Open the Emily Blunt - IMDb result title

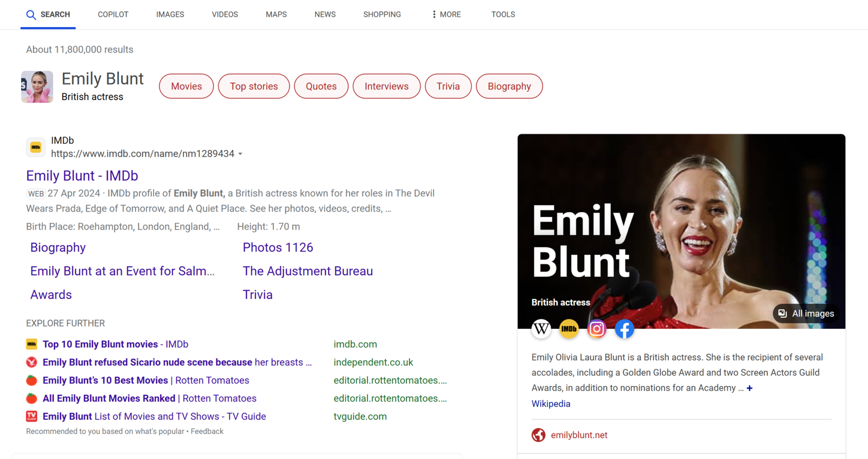tap(82, 176)
